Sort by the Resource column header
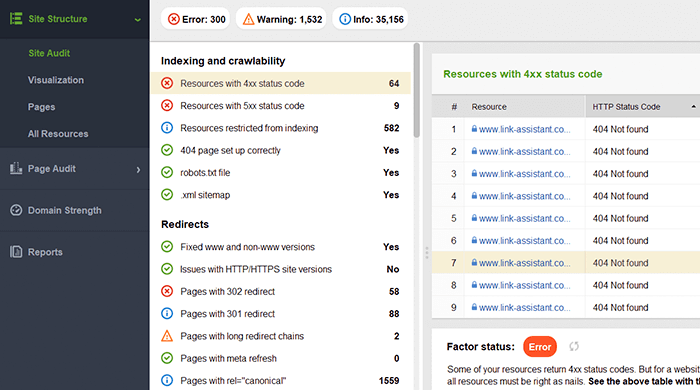Viewport: 700px width, 390px height. pos(525,107)
